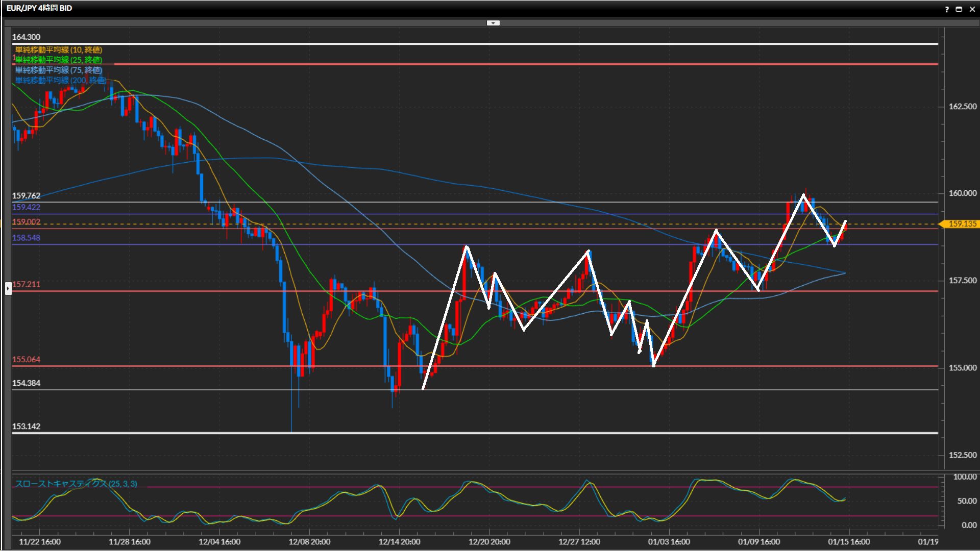The height and width of the screenshot is (551, 980).
Task: Click the 158.548 blue line label
Action: pos(26,238)
